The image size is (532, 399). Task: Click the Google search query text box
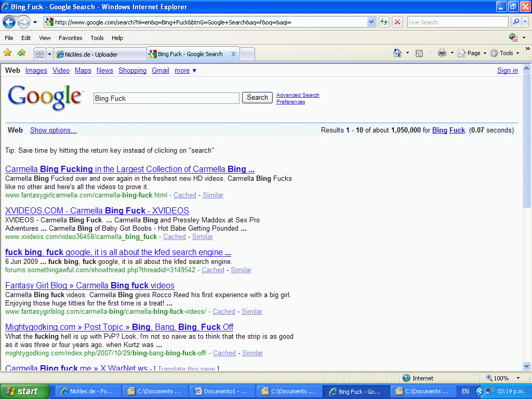tap(166, 98)
